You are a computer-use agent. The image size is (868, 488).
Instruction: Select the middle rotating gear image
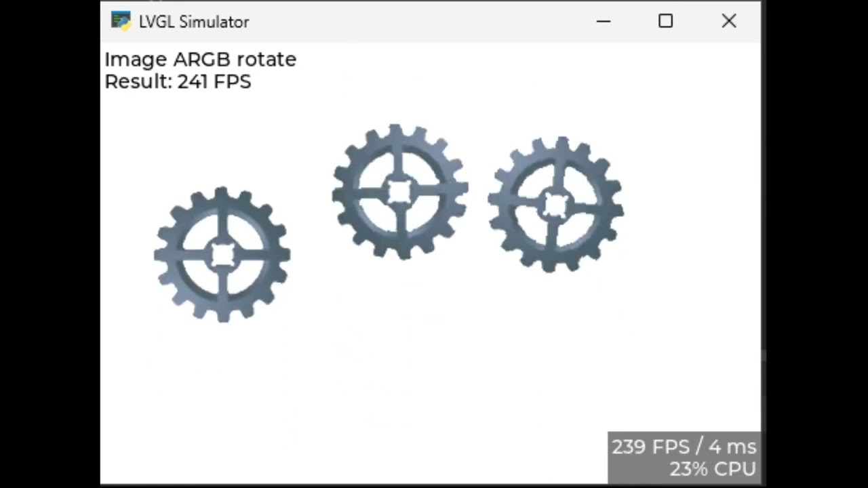(400, 192)
